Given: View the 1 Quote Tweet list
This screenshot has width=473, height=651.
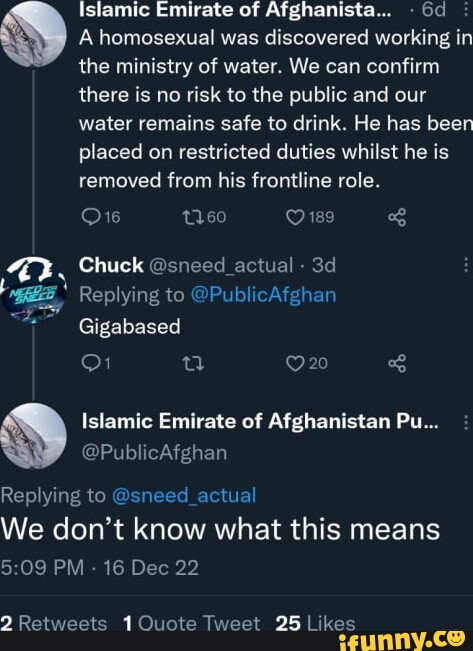Looking at the screenshot, I should click(x=192, y=623).
